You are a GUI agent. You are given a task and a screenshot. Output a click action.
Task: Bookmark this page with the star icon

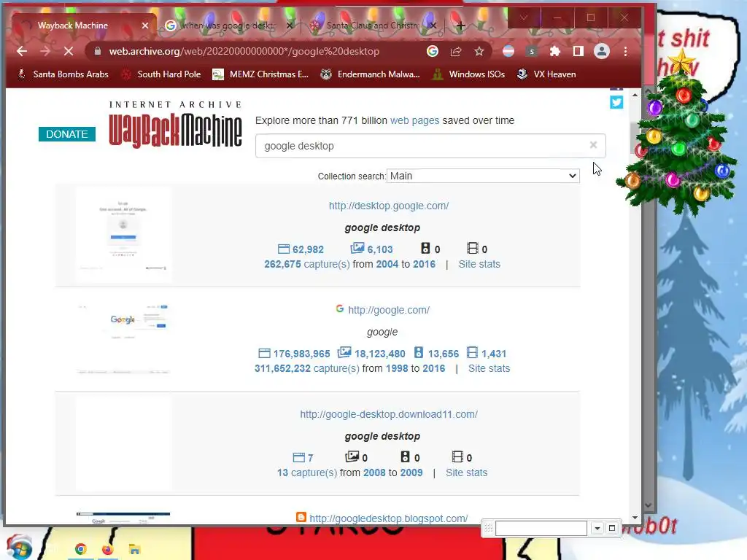[479, 52]
